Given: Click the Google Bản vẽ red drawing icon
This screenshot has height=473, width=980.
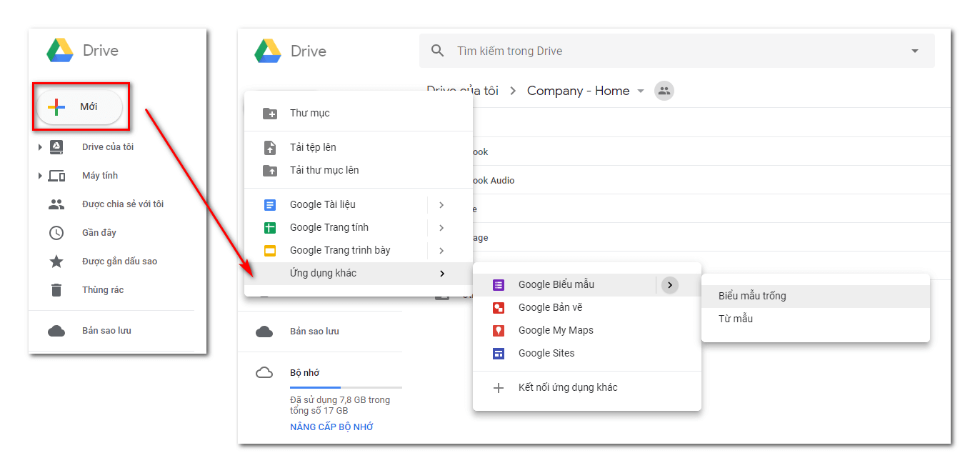Looking at the screenshot, I should click(499, 307).
